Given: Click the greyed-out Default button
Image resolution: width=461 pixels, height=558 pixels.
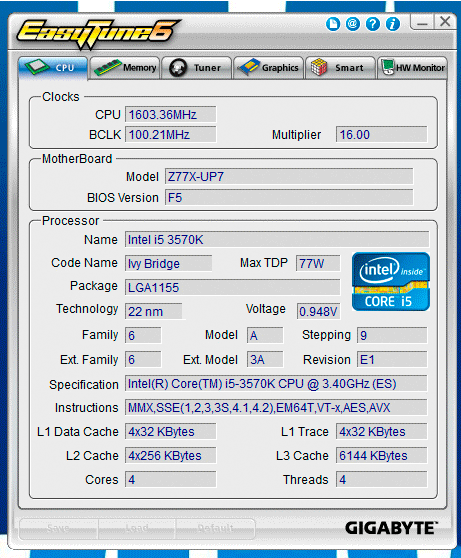Looking at the screenshot, I should [x=215, y=528].
